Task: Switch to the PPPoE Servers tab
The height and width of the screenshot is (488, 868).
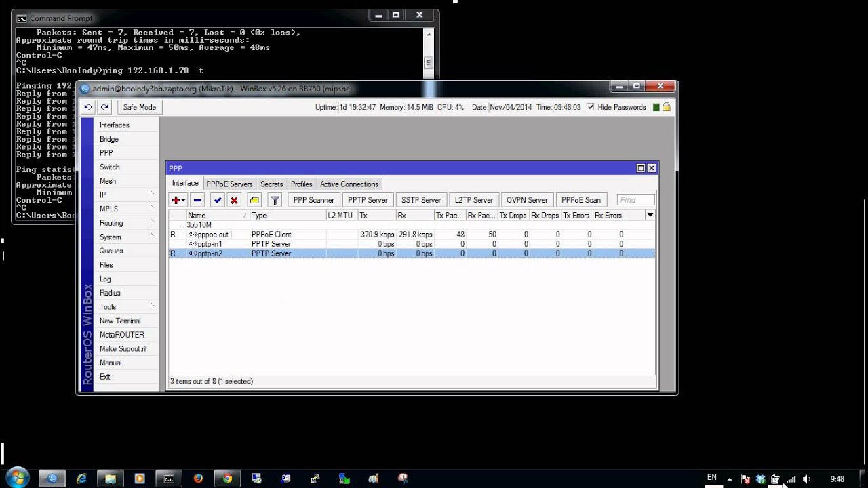Action: click(x=229, y=184)
